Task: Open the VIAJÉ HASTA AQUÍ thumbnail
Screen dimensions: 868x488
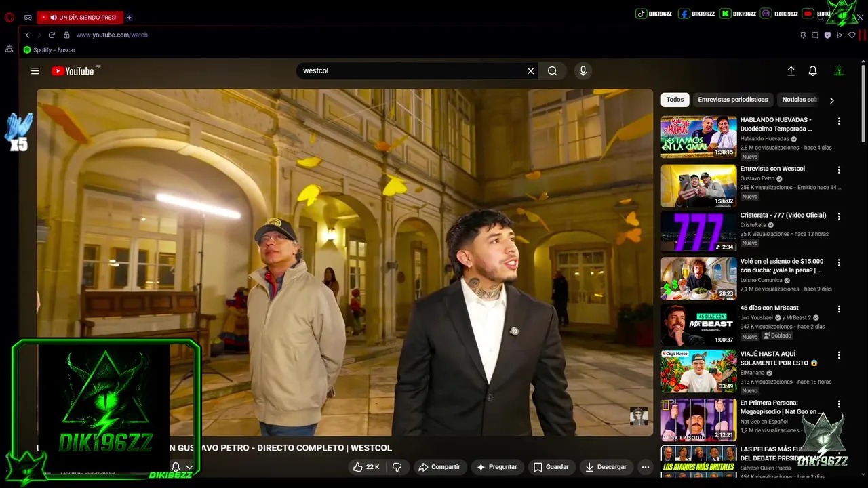Action: pyautogui.click(x=698, y=371)
